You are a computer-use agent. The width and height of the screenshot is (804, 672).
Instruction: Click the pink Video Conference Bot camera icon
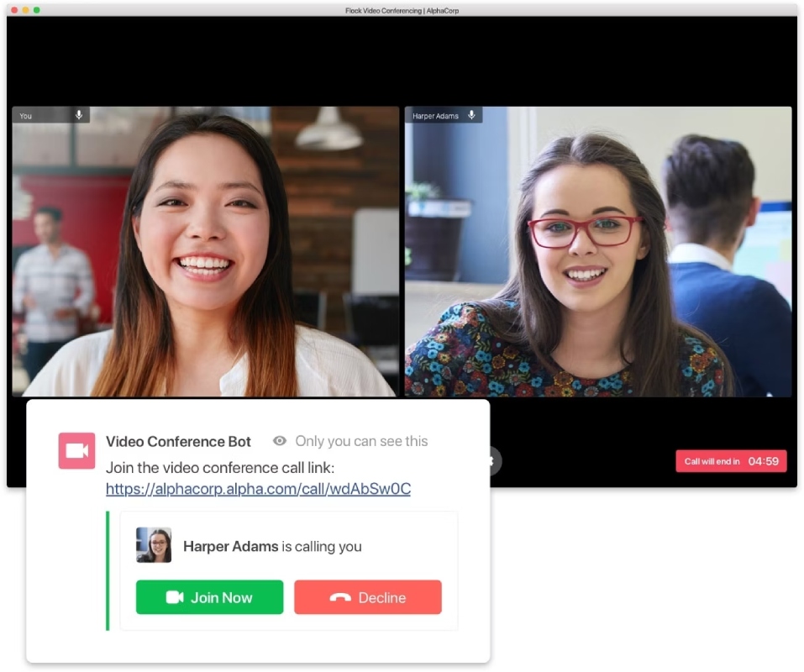[77, 450]
